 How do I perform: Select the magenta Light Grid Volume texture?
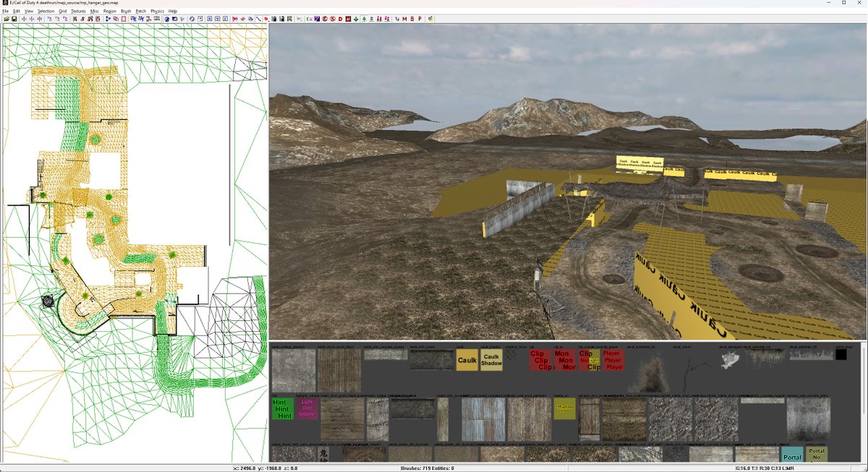(x=307, y=409)
